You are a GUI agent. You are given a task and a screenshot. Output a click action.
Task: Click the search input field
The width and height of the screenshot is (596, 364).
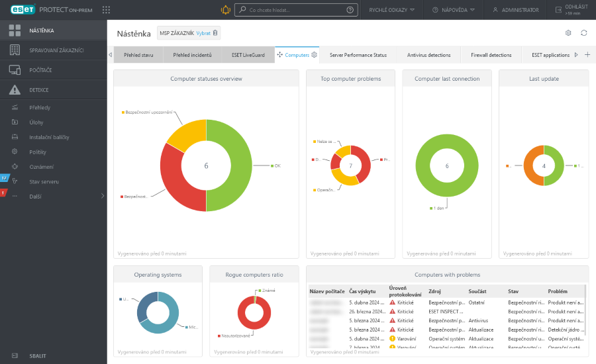291,10
